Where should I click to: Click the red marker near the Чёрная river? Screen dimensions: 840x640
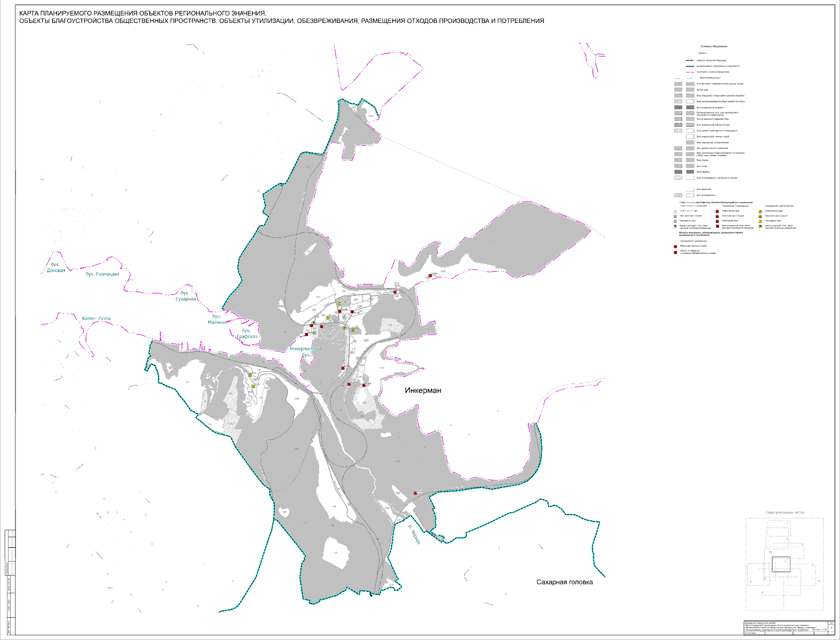click(415, 493)
